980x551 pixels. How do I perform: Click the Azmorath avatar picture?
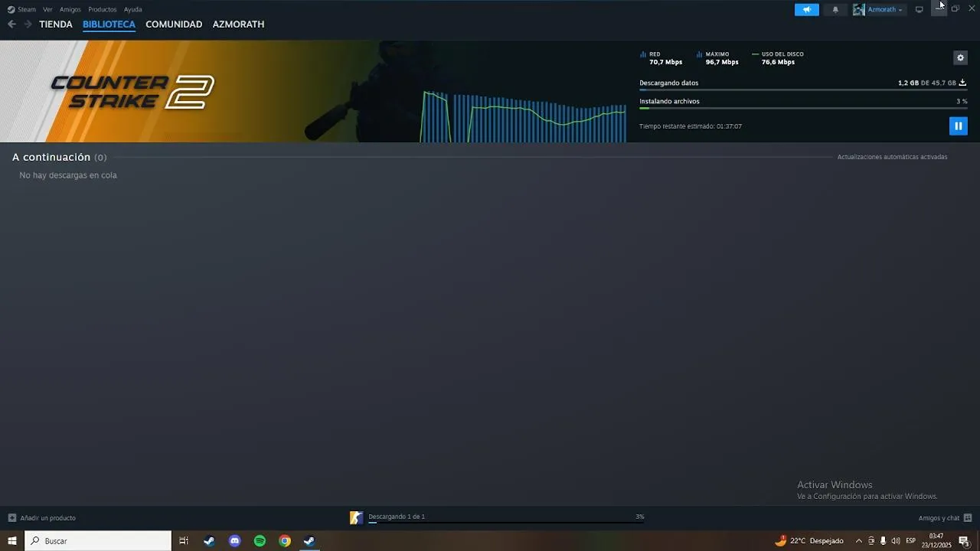point(859,9)
